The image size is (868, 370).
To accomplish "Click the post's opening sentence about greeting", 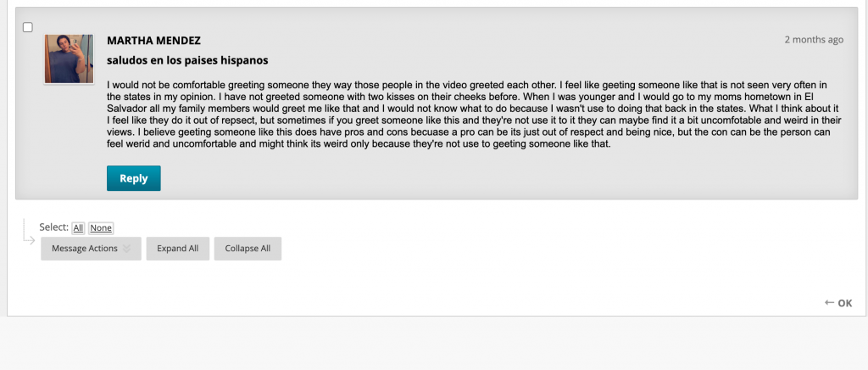I will coord(331,86).
